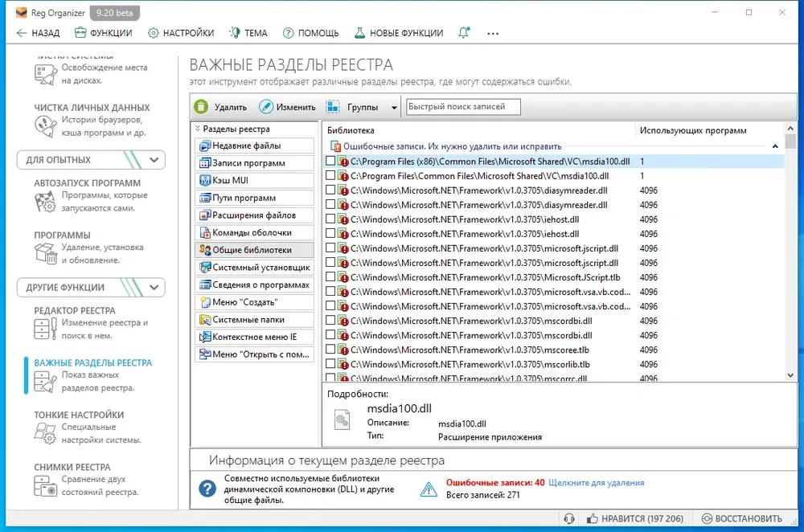Open the ТЕМА menu
This screenshot has height=532, width=804.
coord(248,33)
